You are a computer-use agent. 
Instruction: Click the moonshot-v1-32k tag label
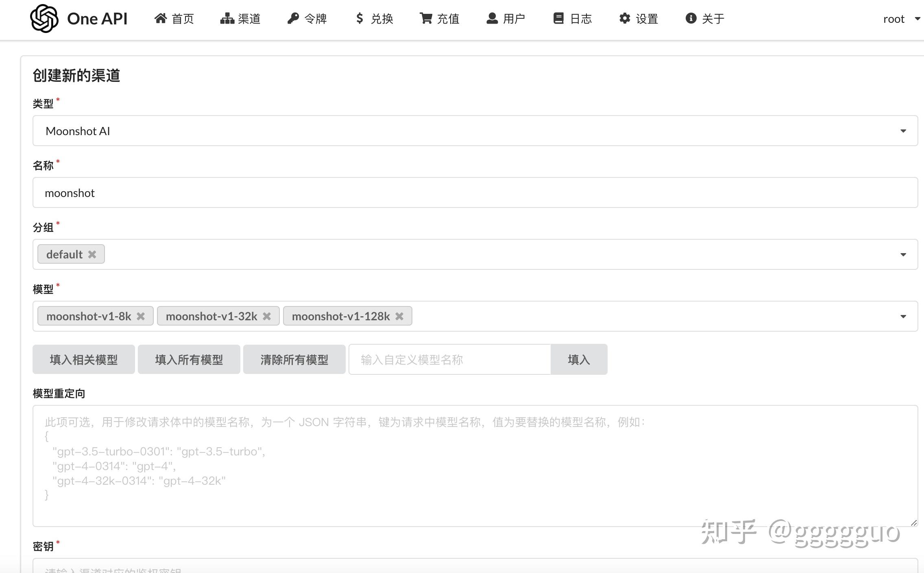211,316
